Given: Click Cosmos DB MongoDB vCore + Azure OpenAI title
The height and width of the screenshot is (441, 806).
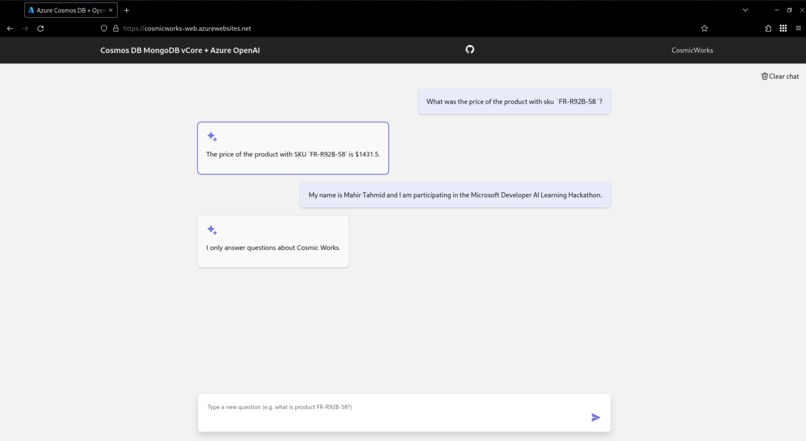Looking at the screenshot, I should point(180,50).
